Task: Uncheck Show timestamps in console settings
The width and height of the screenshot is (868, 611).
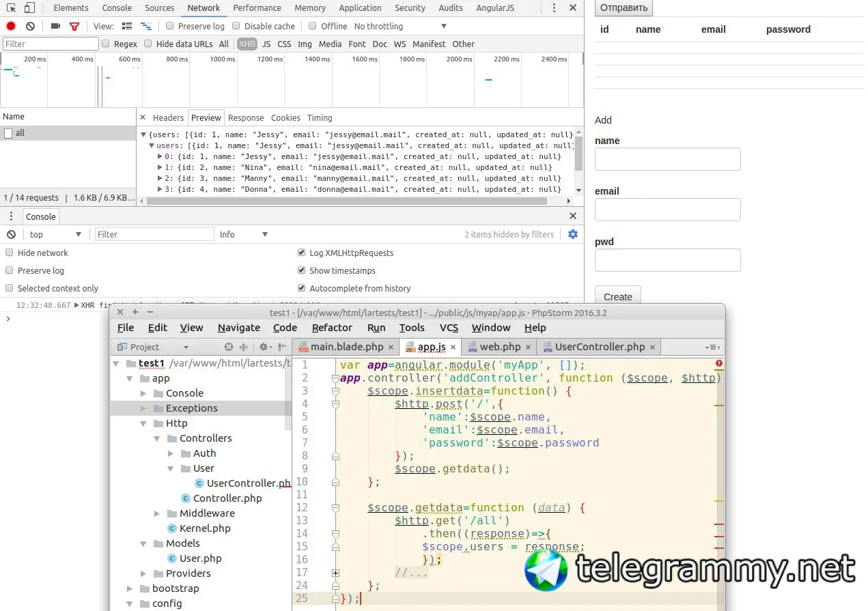Action: 302,270
